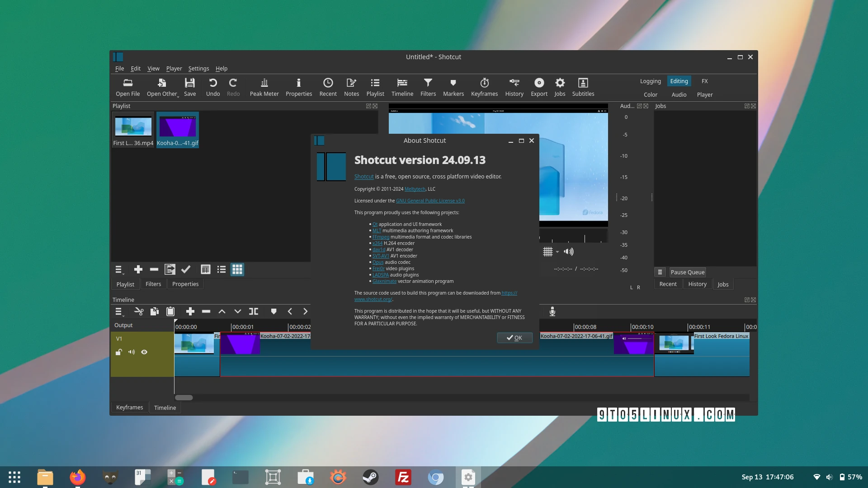Select the Kooha GIF thumbnail in the playlist

178,127
